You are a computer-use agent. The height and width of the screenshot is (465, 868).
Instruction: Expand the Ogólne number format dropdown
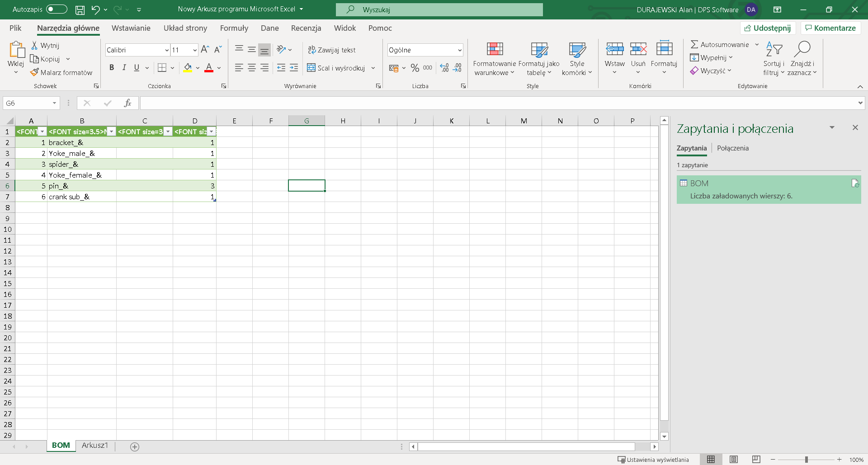point(459,50)
